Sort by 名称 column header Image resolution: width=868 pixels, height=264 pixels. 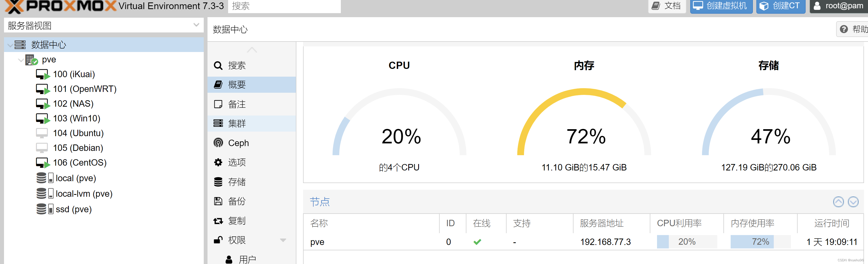[371, 223]
